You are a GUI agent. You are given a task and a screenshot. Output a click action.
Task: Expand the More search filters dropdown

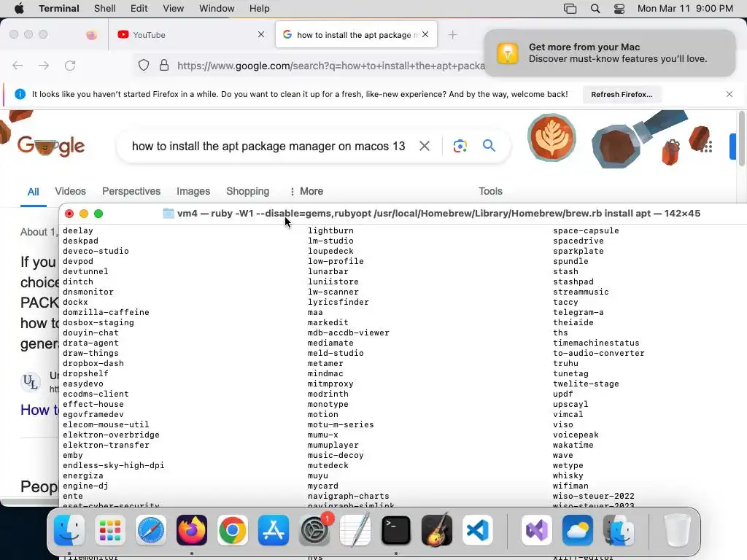point(306,192)
